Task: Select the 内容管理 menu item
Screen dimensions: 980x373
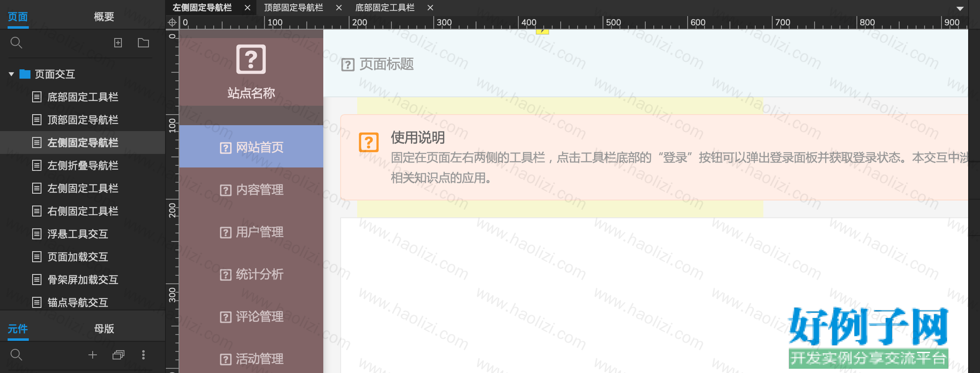Action: [x=251, y=190]
